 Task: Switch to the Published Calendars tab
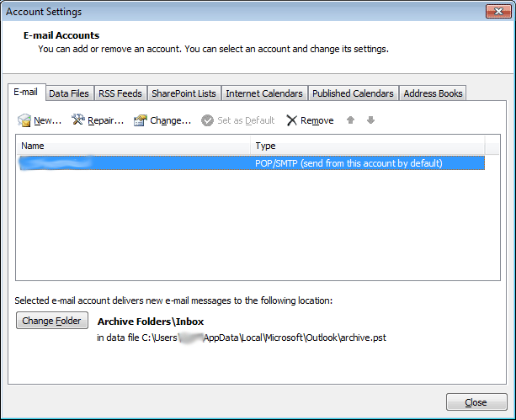[x=353, y=93]
